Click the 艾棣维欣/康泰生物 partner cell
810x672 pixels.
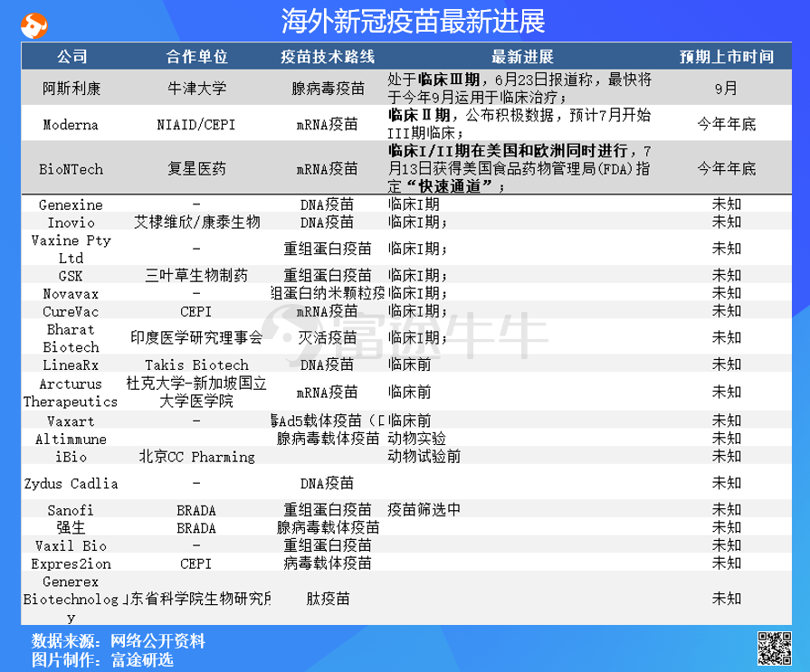(196, 222)
